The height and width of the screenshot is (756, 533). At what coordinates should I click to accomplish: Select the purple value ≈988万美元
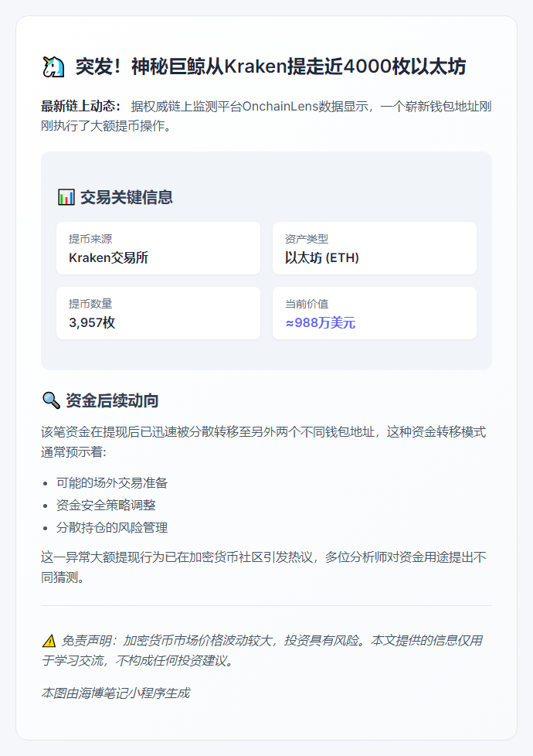(x=320, y=322)
